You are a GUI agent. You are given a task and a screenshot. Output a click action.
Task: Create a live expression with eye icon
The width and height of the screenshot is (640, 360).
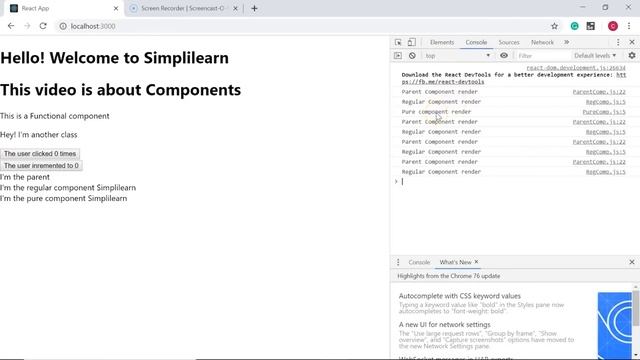tap(504, 56)
